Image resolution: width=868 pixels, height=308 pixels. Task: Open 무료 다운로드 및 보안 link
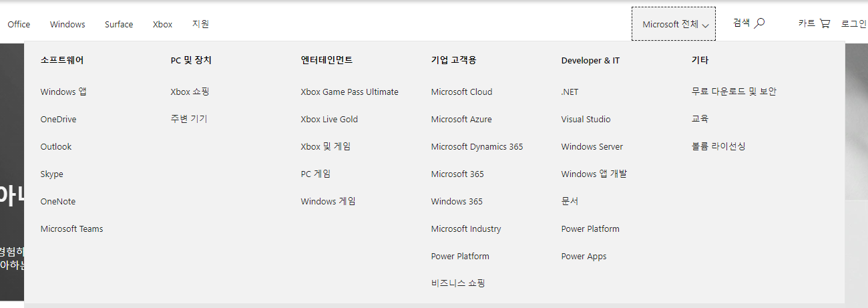click(734, 92)
